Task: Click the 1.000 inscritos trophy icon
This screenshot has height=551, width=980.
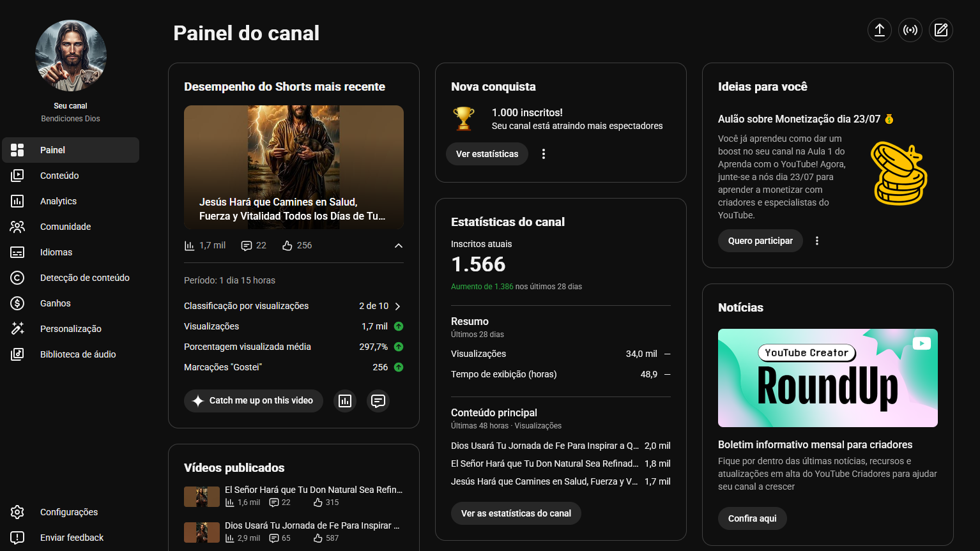Action: point(464,119)
